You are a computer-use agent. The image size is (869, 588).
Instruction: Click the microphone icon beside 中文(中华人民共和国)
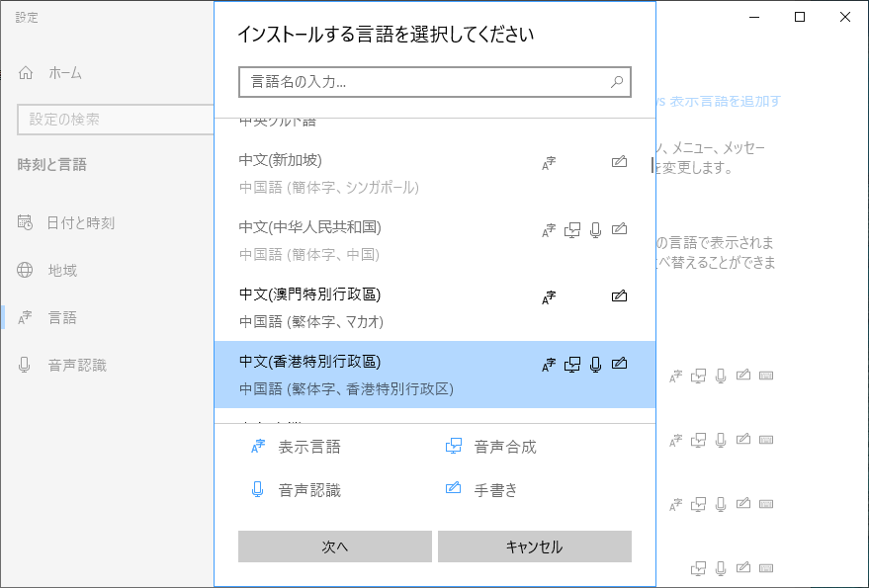tap(595, 229)
